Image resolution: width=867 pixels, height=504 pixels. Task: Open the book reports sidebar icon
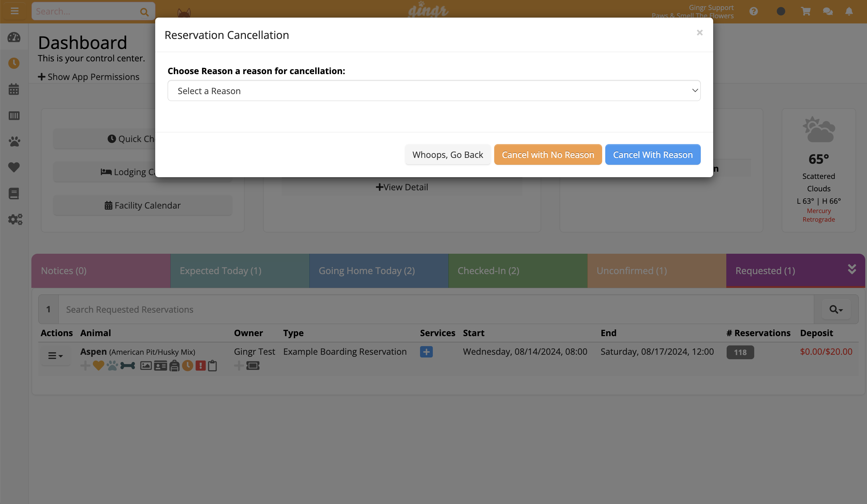pos(14,193)
